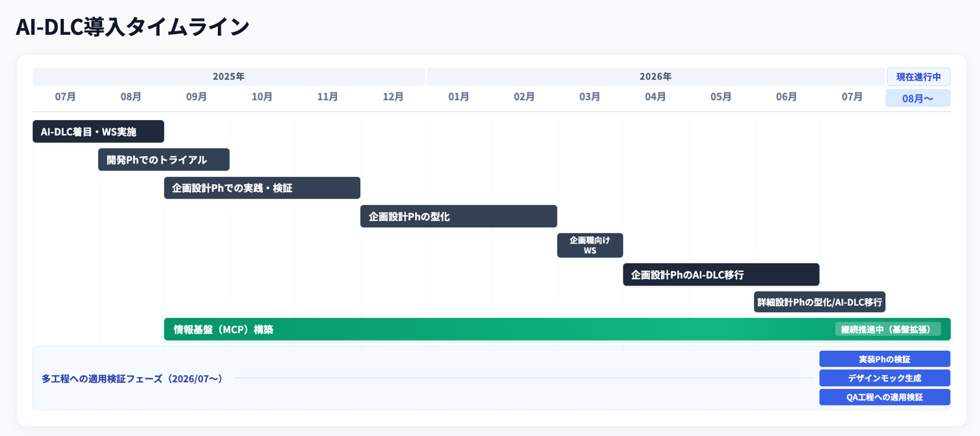Select the 05月 month label
The image size is (980, 436).
point(720,97)
